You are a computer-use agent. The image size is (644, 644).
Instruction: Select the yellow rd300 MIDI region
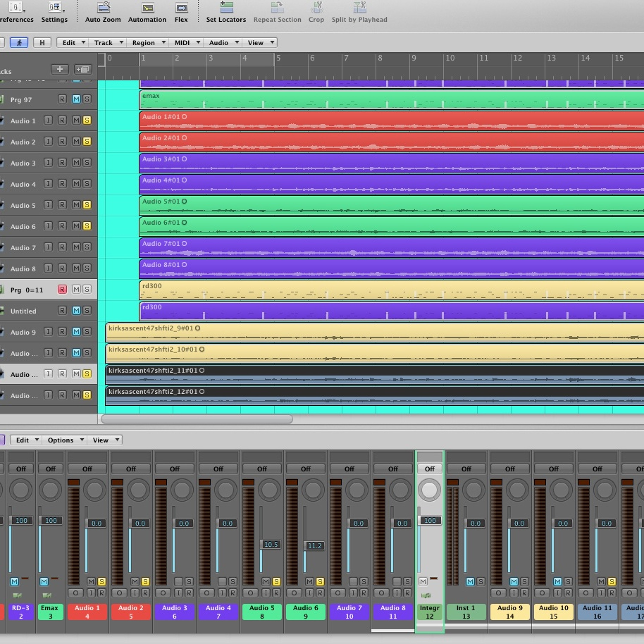[x=392, y=290]
